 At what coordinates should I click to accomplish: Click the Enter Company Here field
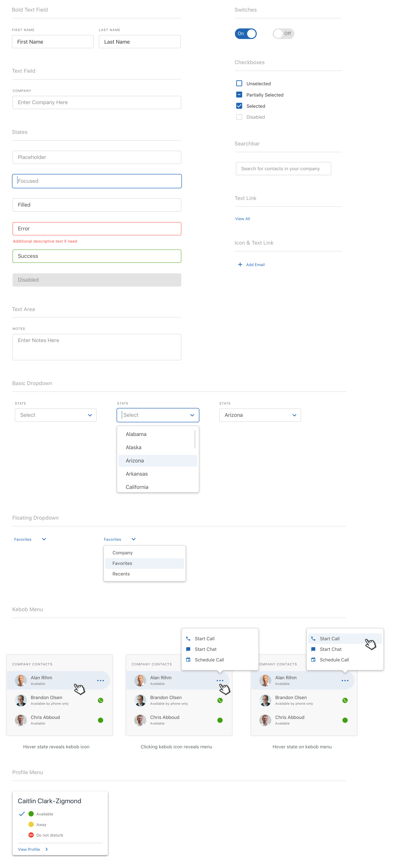pos(97,102)
